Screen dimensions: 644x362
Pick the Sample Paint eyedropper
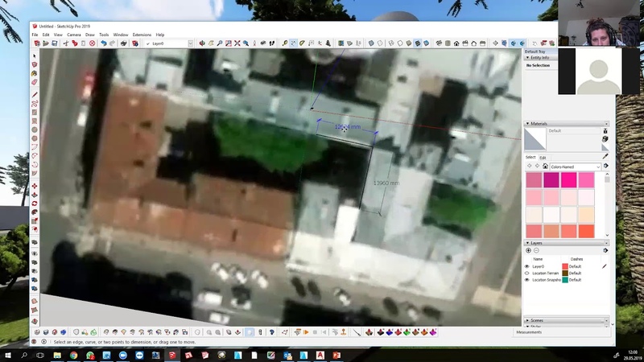pos(605,156)
